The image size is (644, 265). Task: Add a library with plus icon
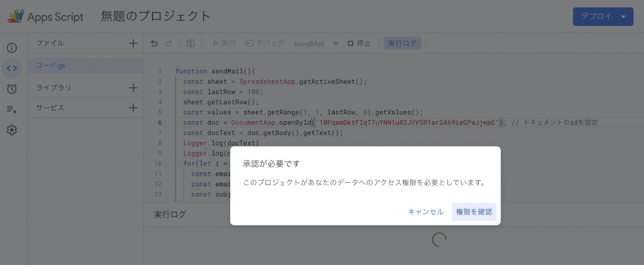pyautogui.click(x=133, y=87)
